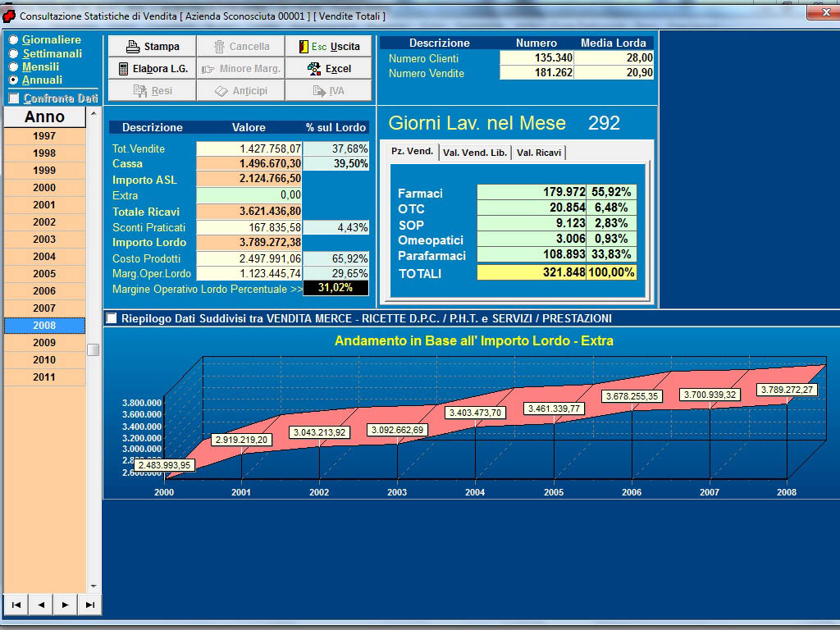Export data with the Excel button

click(x=329, y=69)
